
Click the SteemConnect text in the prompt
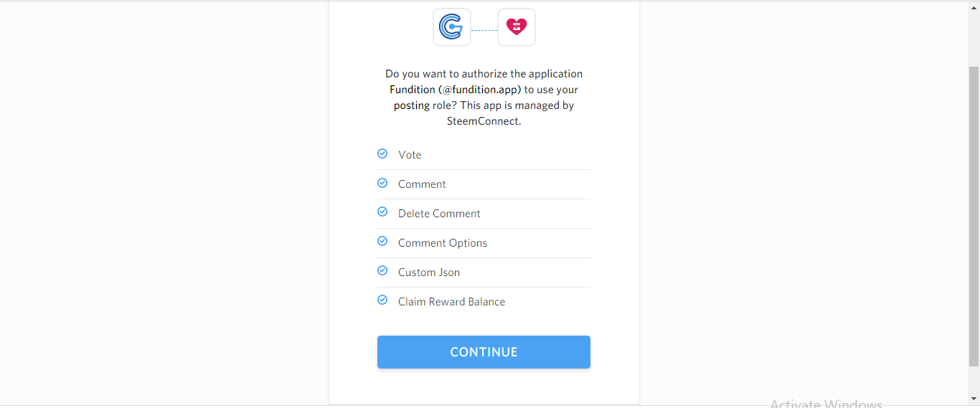pos(482,121)
